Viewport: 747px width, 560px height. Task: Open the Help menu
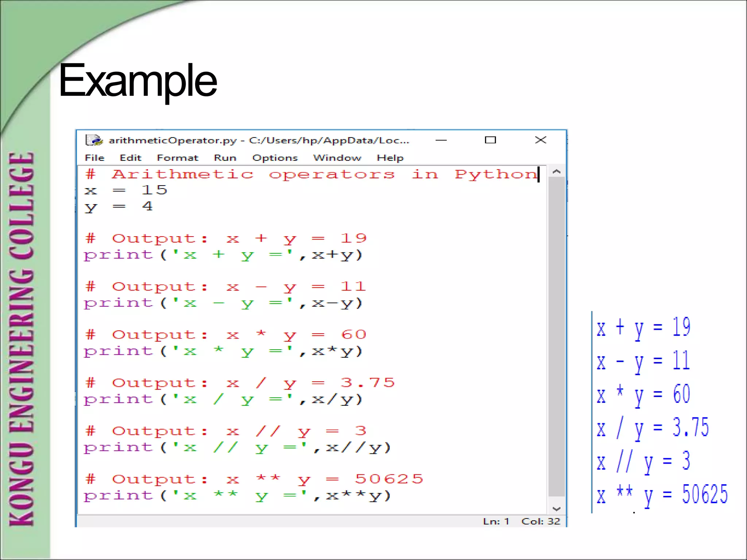point(390,158)
